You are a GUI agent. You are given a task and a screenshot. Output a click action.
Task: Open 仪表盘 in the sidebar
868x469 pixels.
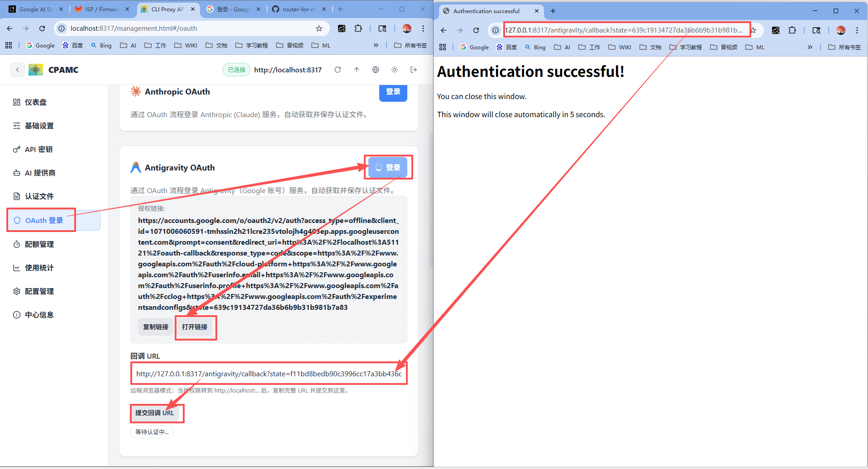click(35, 102)
